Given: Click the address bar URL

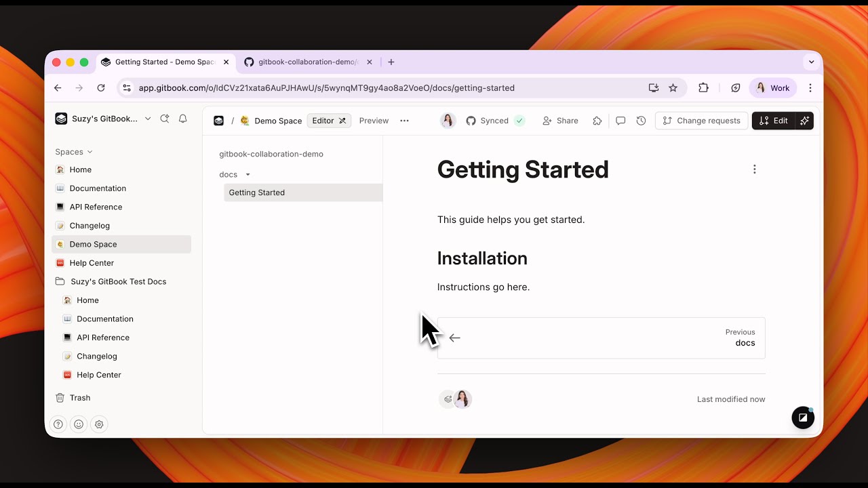Looking at the screenshot, I should (x=326, y=88).
